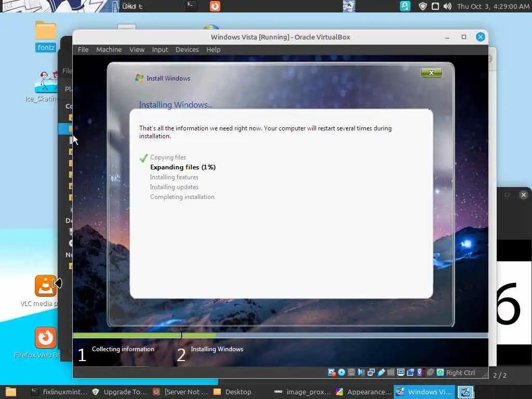Click the USB devices status icon

click(381, 373)
